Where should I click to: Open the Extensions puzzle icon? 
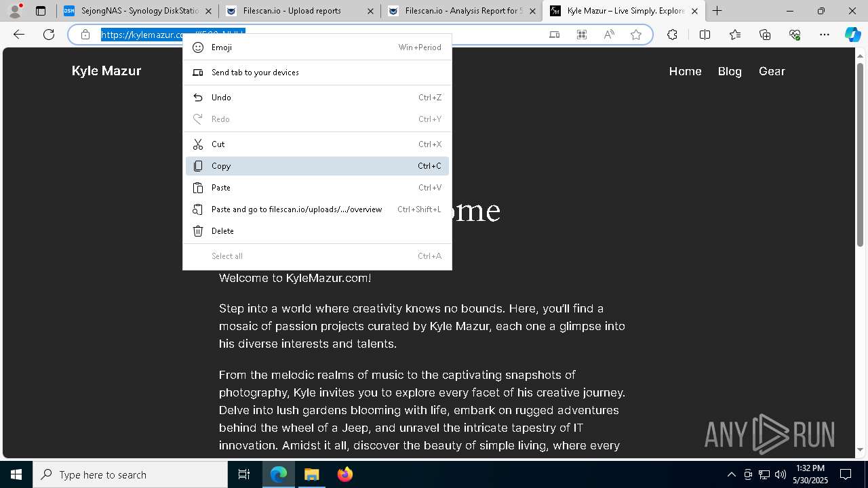(x=672, y=35)
